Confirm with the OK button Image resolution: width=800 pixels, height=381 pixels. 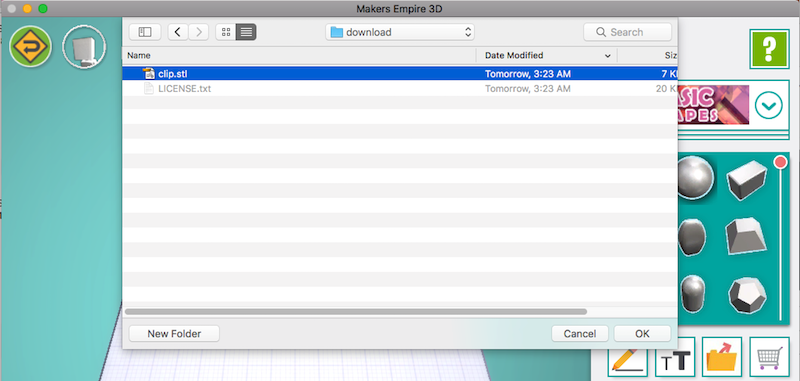click(x=642, y=334)
